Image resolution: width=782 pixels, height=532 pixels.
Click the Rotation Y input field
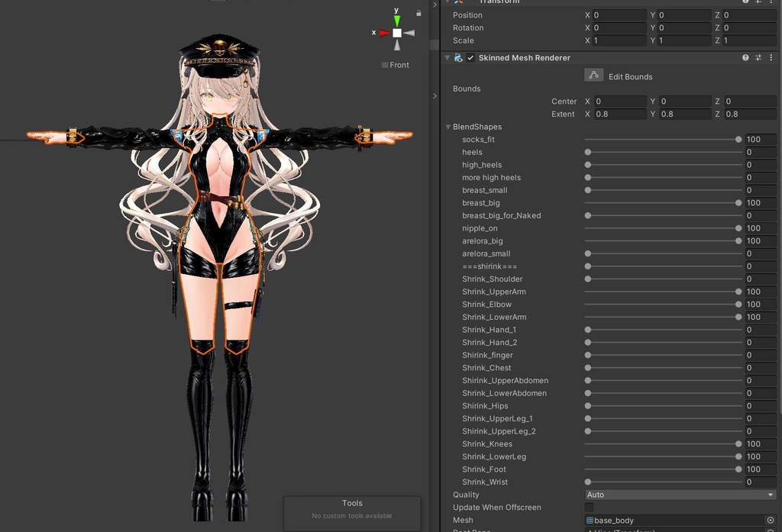tap(684, 28)
